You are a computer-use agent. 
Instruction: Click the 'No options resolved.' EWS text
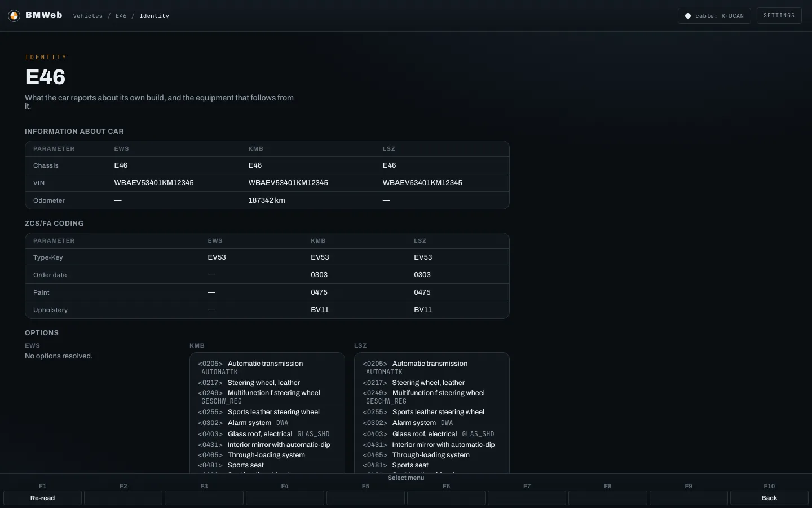[59, 356]
